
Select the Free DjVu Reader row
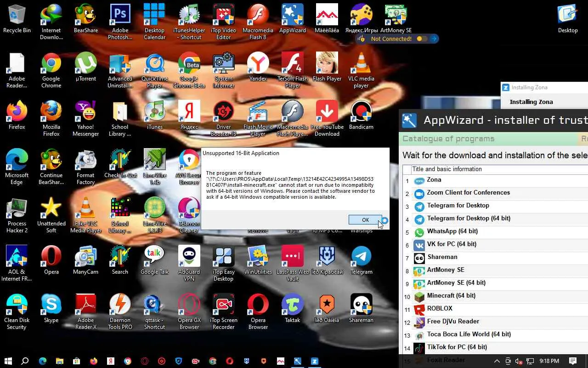[495, 322]
